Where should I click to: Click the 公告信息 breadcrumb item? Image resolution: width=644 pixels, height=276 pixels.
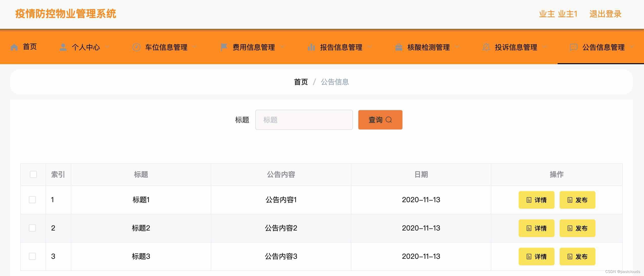click(x=335, y=82)
